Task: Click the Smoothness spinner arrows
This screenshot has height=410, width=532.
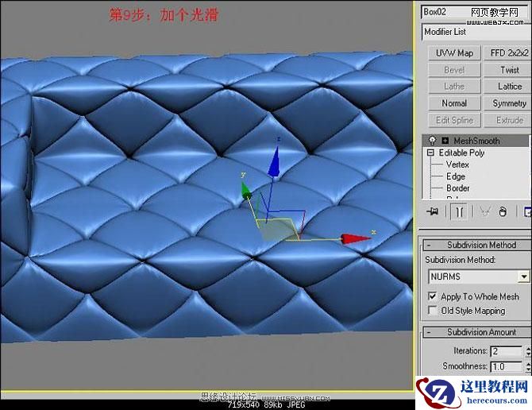Action: pos(528,366)
